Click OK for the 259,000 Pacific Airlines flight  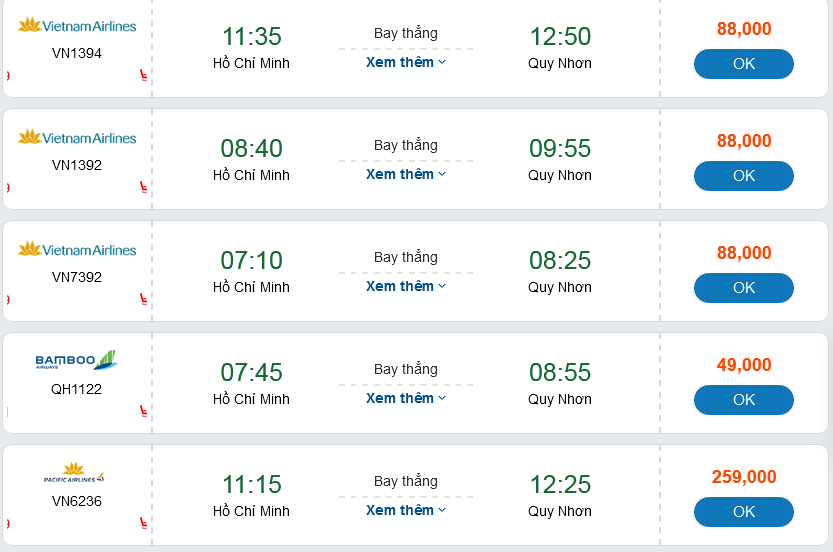coord(743,512)
